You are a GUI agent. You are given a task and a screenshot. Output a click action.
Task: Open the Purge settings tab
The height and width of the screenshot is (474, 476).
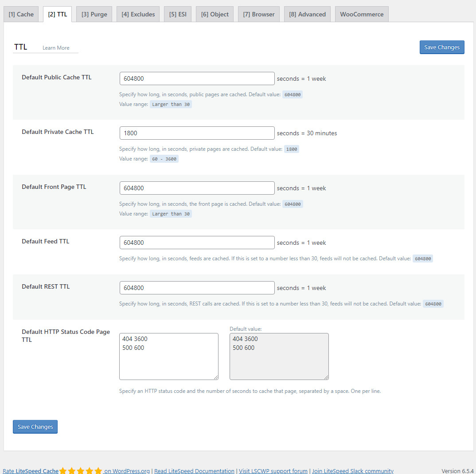(94, 14)
